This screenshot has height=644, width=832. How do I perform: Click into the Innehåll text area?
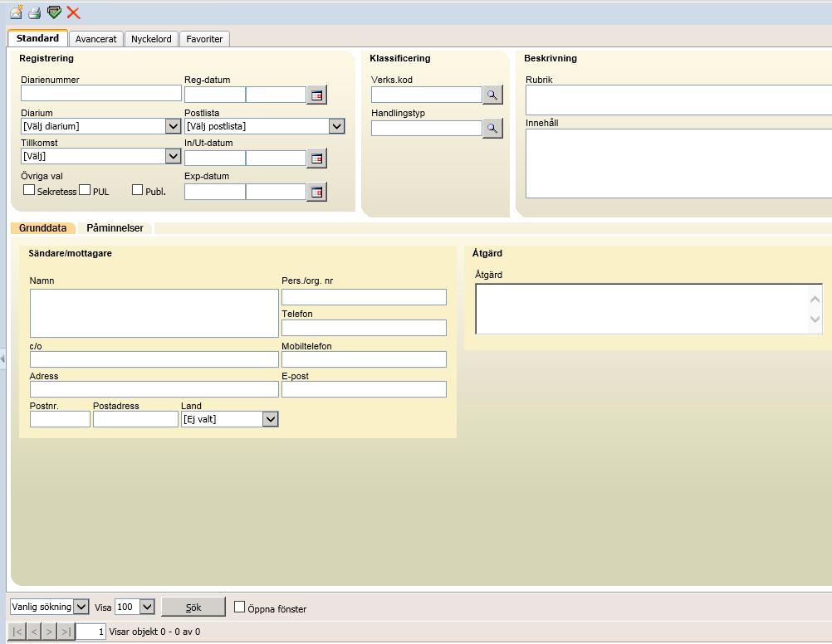coord(678,163)
